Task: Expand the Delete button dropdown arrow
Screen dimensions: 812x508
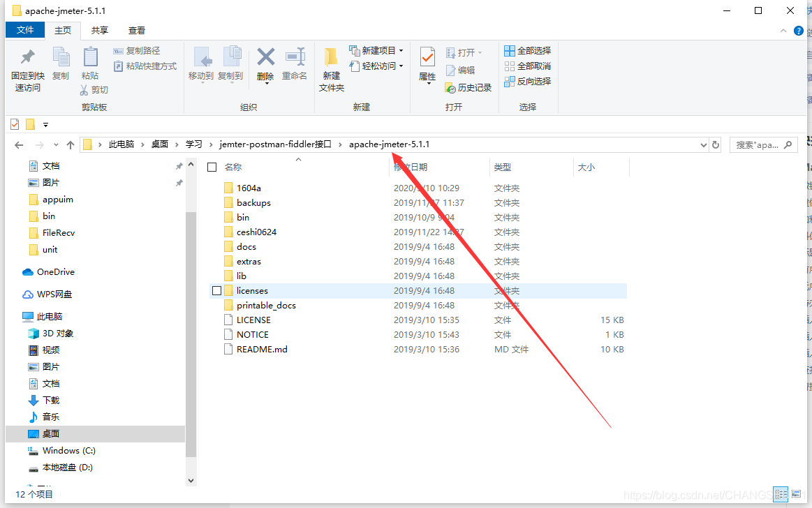Action: pos(266,83)
